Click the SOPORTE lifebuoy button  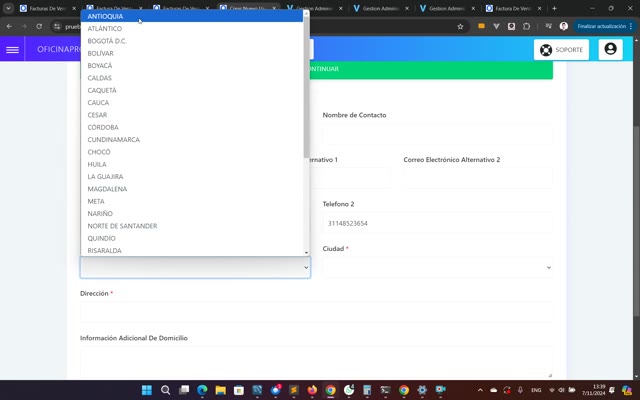[561, 50]
